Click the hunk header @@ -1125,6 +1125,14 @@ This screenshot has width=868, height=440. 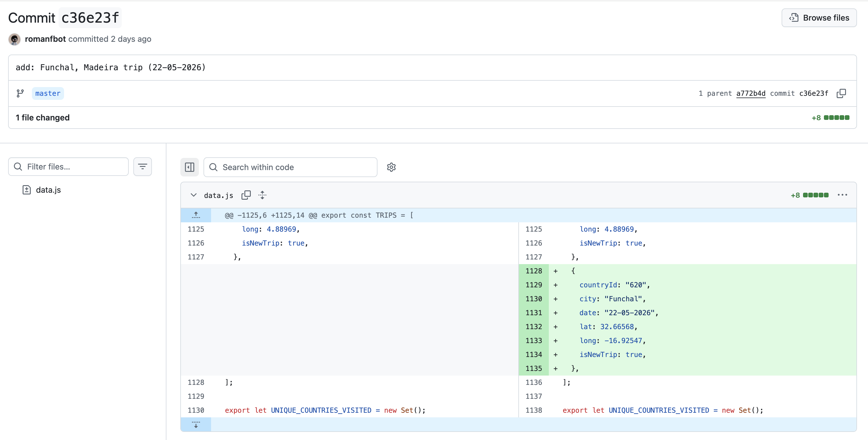coord(319,215)
